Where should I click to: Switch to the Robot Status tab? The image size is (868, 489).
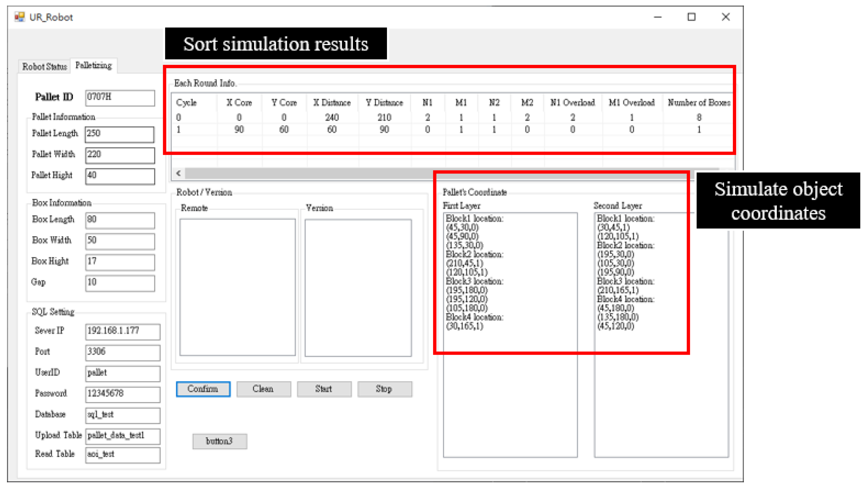44,66
